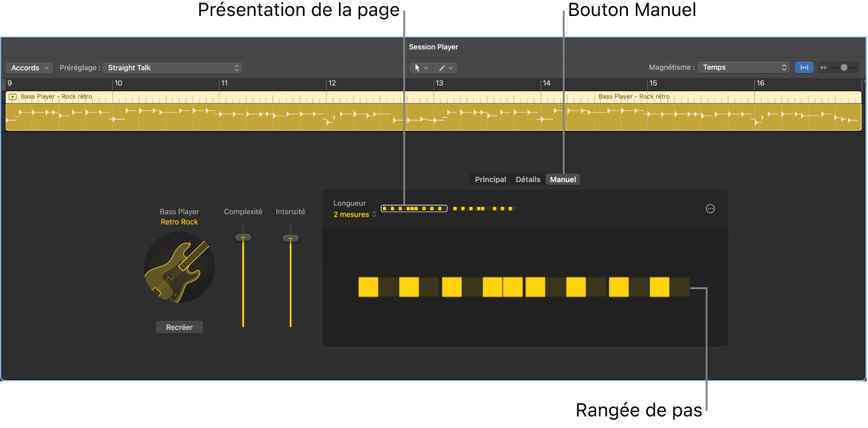Screen dimensions: 868x428
Task: Change Magnétisme from Temps
Action: point(743,66)
